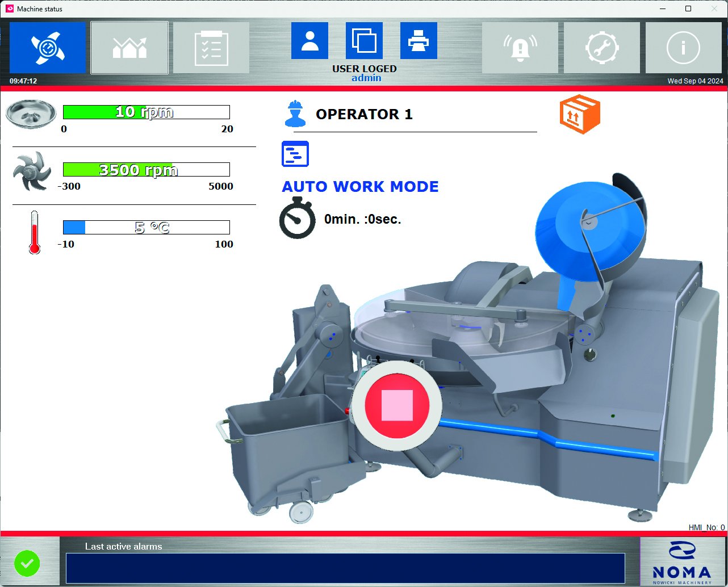Click the green checkmark status icon
Viewport: 728px width, 587px height.
point(27,563)
